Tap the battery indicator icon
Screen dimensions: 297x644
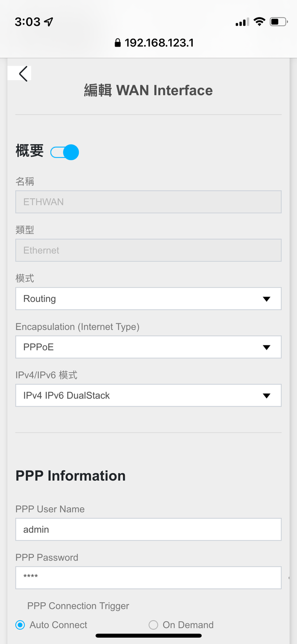[x=279, y=21]
